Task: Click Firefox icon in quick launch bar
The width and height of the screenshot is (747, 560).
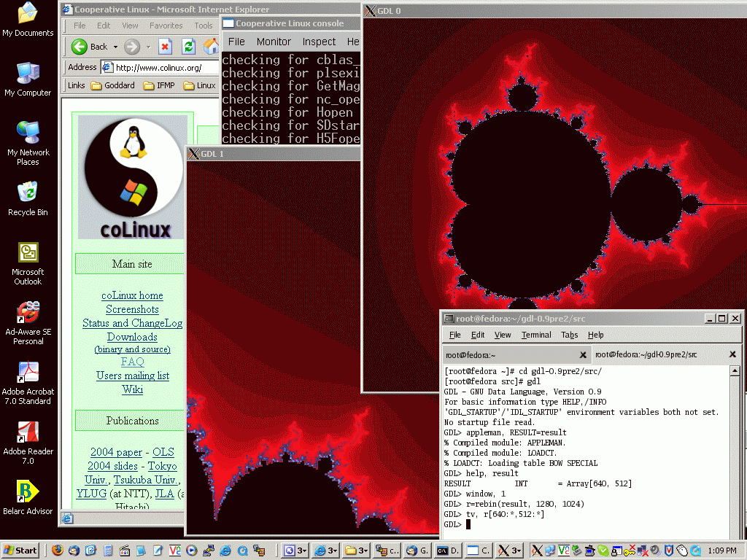Action: pyautogui.click(x=57, y=551)
